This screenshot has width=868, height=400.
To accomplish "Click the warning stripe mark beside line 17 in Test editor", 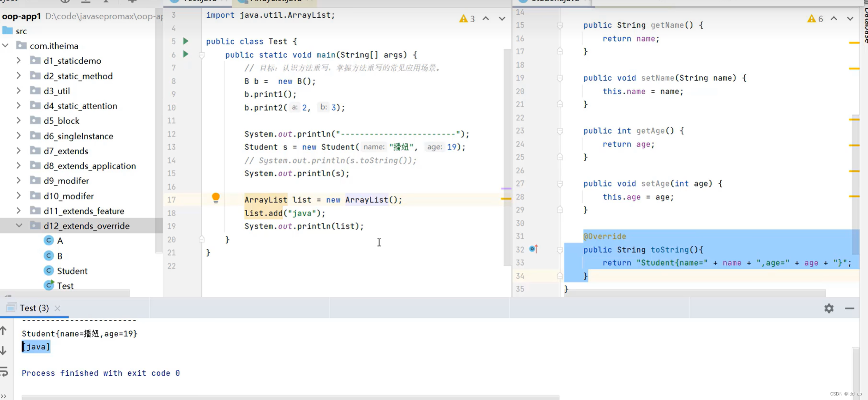I will tap(506, 199).
